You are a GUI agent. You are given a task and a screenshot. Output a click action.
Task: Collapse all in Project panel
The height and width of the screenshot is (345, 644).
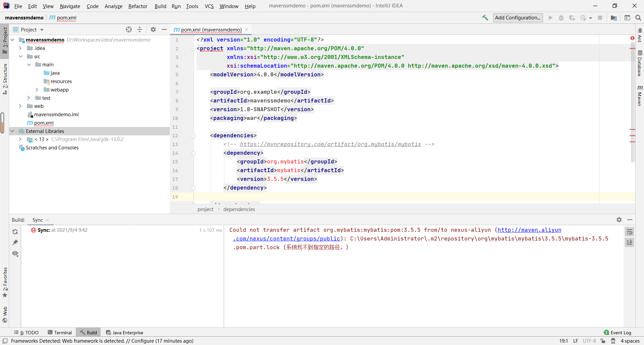coord(140,29)
